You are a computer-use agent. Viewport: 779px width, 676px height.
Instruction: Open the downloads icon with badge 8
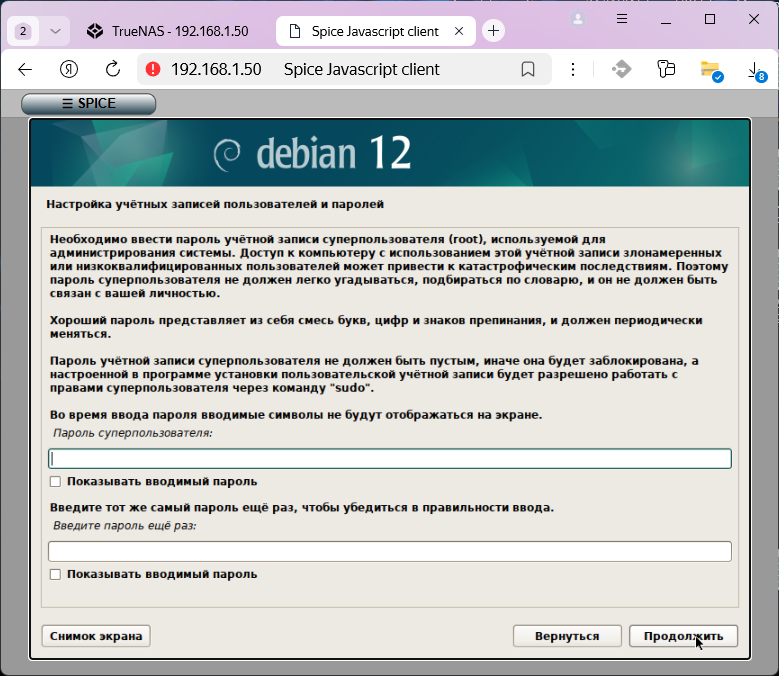756,71
